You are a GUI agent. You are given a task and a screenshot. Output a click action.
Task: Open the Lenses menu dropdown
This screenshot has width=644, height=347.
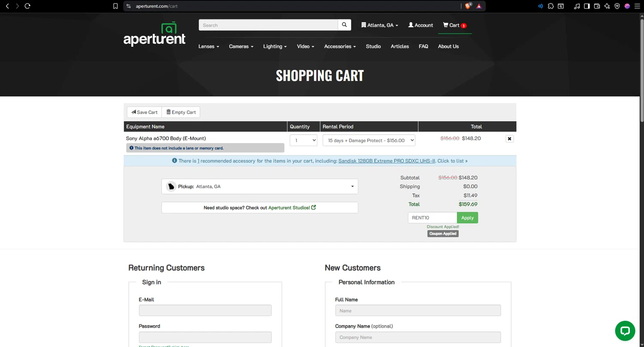(209, 46)
